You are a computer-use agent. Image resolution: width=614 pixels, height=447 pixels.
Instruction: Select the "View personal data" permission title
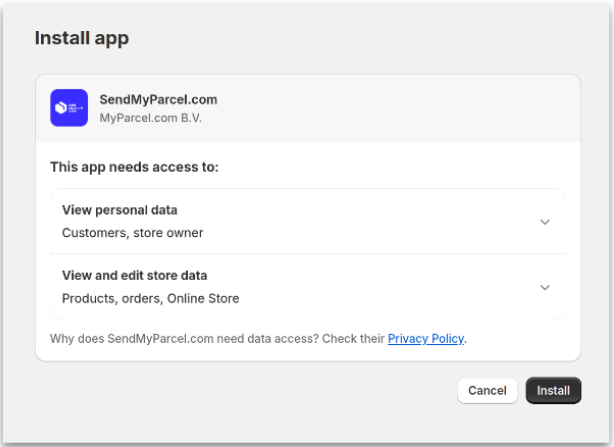click(120, 210)
